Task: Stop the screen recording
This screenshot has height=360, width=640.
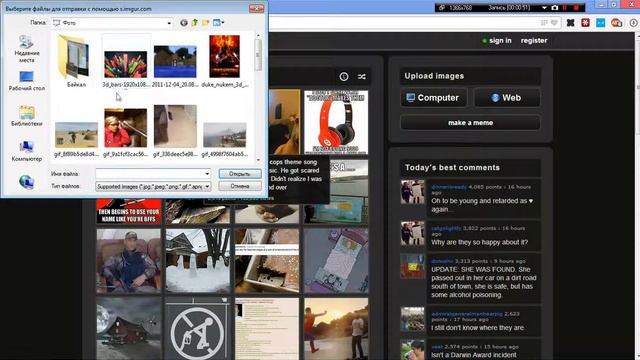Action: click(x=576, y=8)
